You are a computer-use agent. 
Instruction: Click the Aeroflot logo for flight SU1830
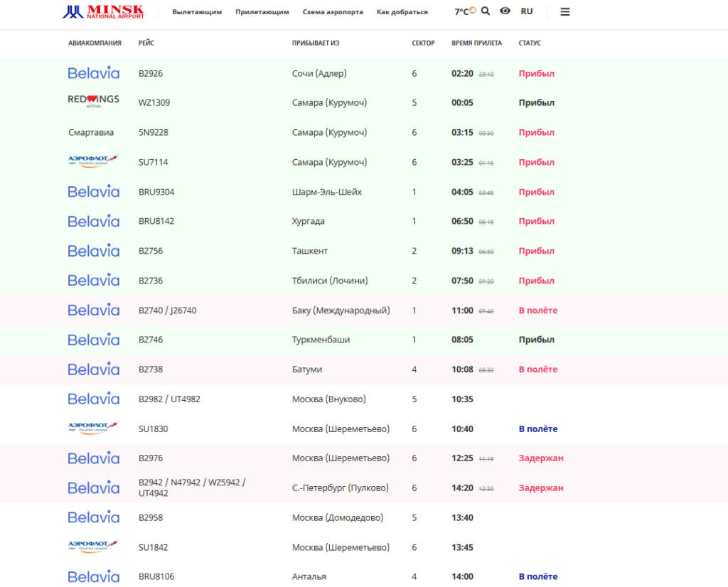pos(93,428)
